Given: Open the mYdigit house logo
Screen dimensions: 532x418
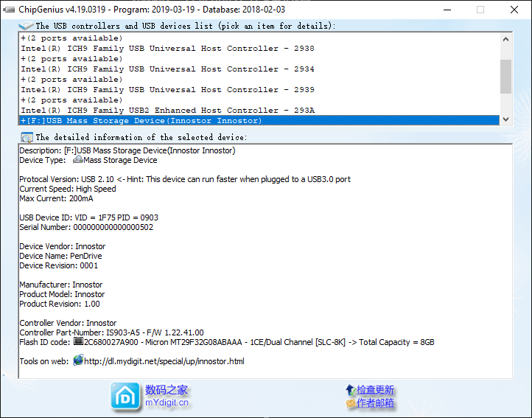Looking at the screenshot, I should pos(125,397).
